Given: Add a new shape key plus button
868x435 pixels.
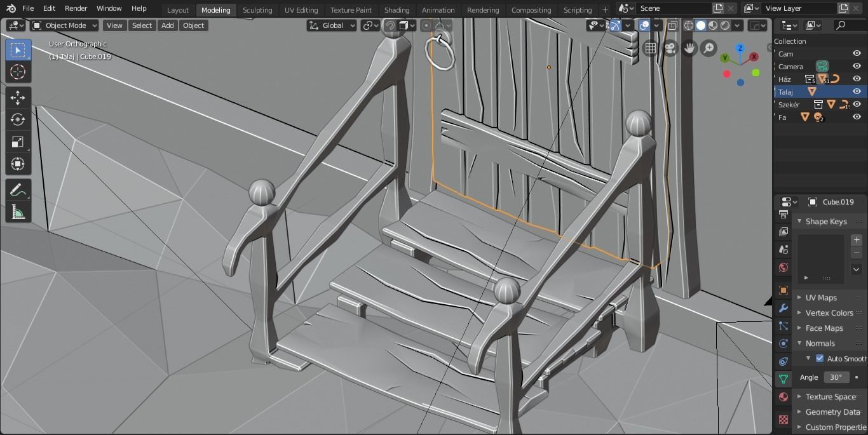Looking at the screenshot, I should (857, 240).
